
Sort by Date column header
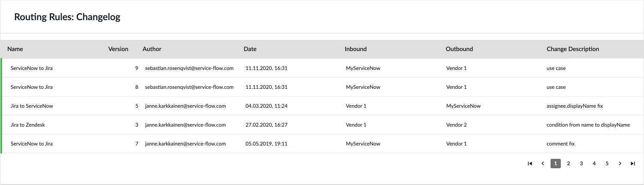(x=250, y=49)
